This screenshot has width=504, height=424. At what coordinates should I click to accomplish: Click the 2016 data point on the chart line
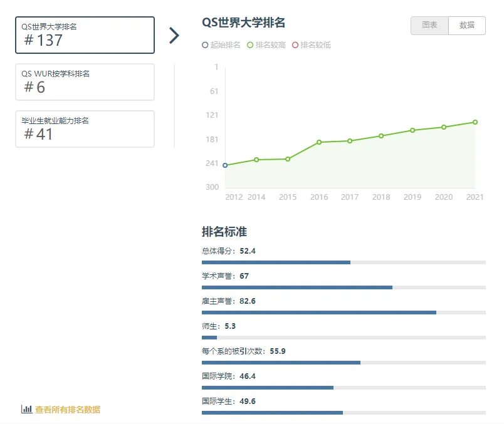click(x=319, y=142)
